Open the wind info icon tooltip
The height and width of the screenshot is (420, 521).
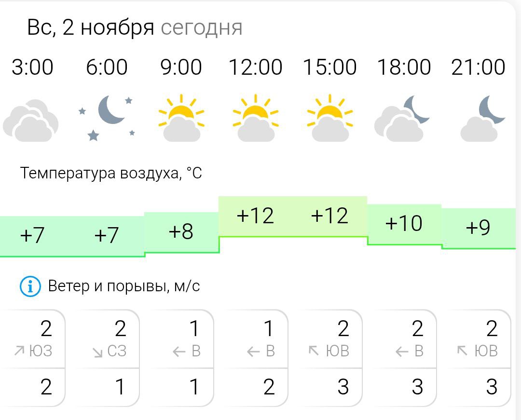(x=30, y=287)
